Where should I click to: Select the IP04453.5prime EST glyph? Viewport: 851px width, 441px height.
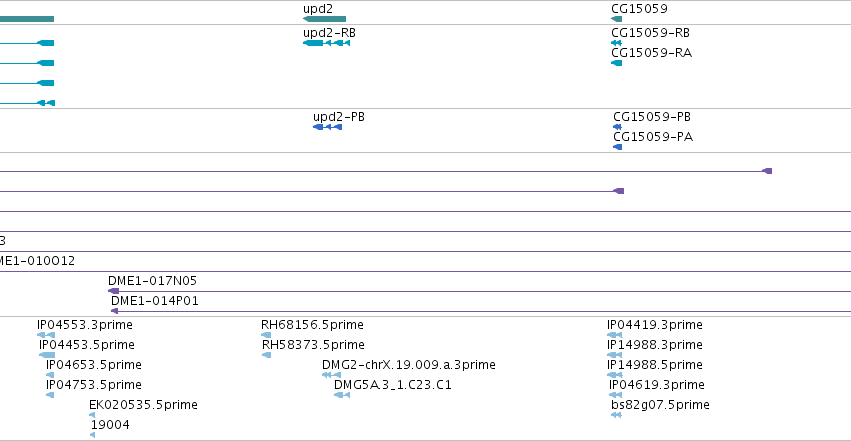[47, 355]
